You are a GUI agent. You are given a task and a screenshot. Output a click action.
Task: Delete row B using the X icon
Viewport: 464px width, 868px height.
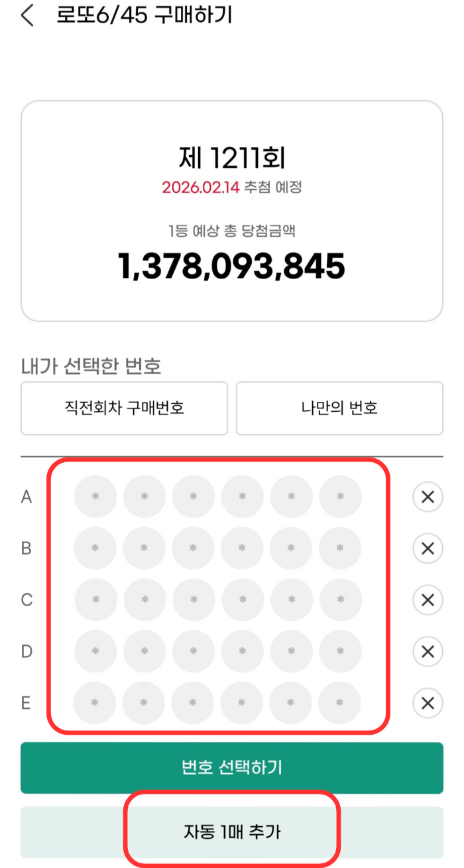pos(428,548)
